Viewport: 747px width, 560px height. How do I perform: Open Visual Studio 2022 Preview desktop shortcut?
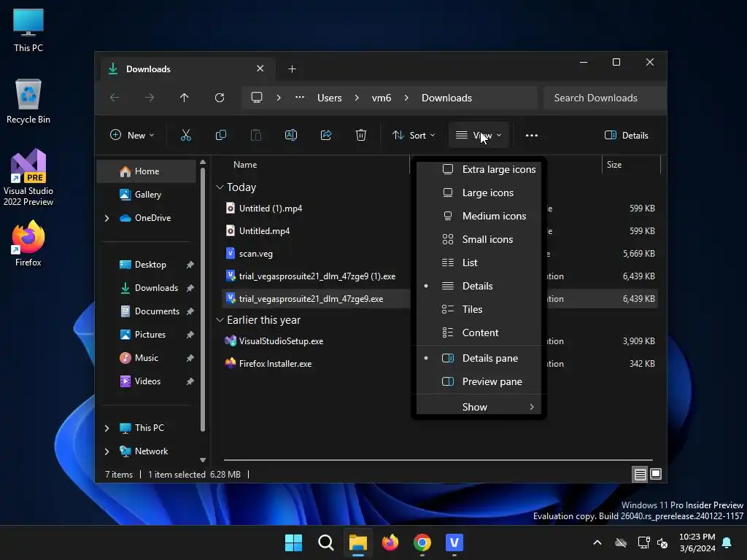pyautogui.click(x=28, y=178)
